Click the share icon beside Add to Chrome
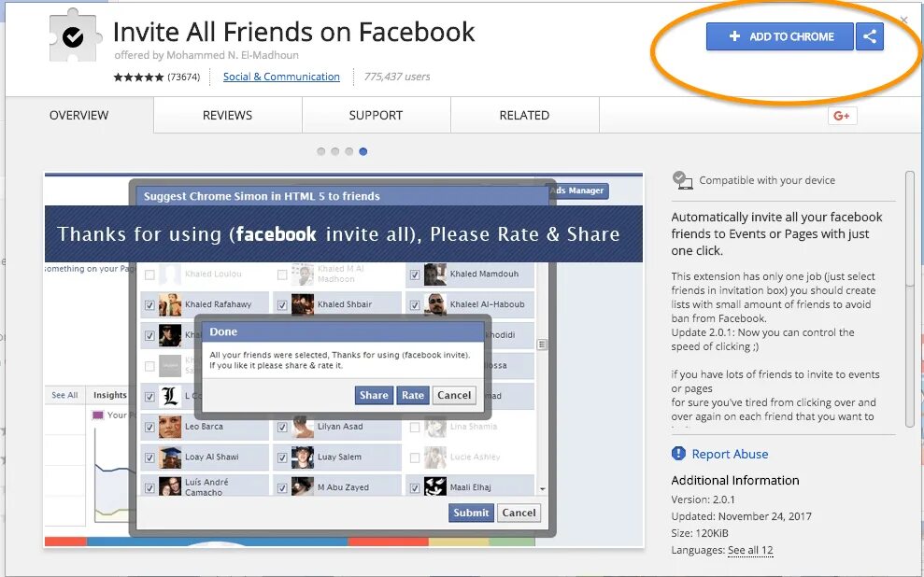Image resolution: width=924 pixels, height=577 pixels. click(x=870, y=36)
